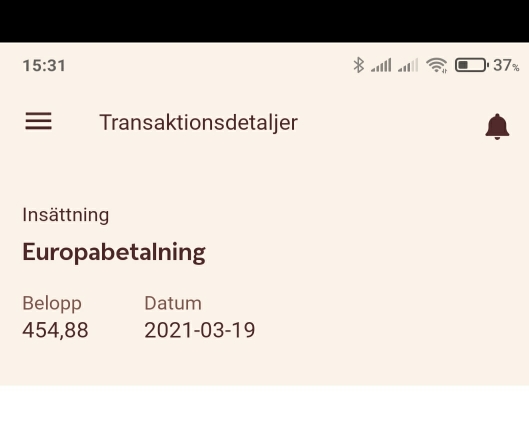Viewport: 529px width, 435px height.
Task: Tap the first SIM signal strength icon
Action: click(x=381, y=65)
